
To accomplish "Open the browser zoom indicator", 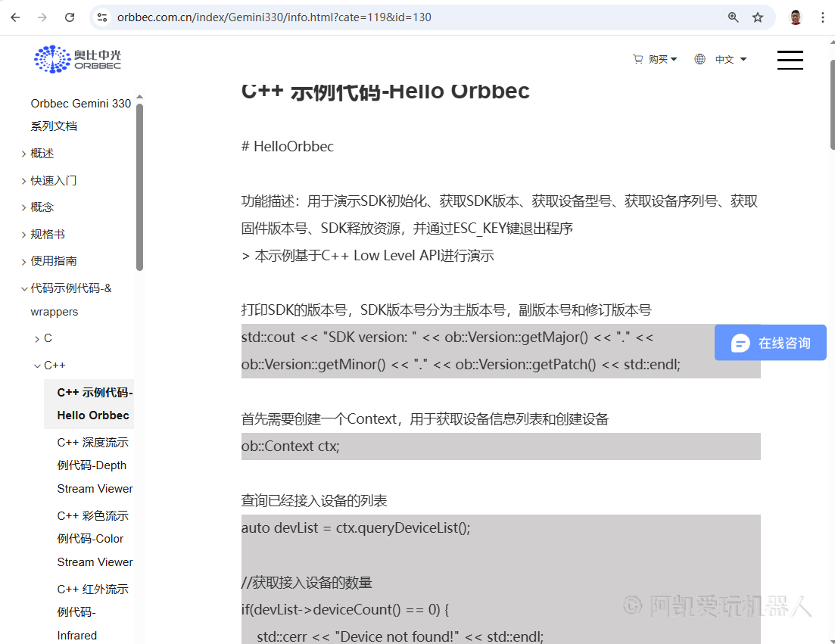I will pos(734,17).
